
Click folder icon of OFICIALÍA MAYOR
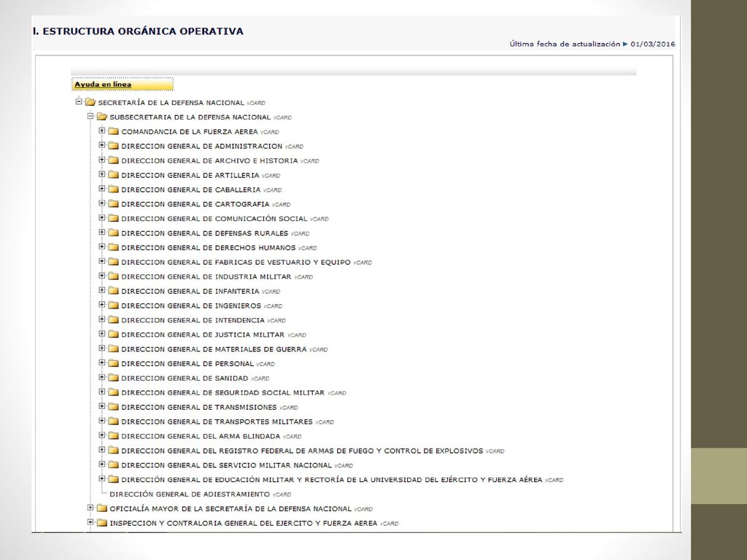[101, 508]
